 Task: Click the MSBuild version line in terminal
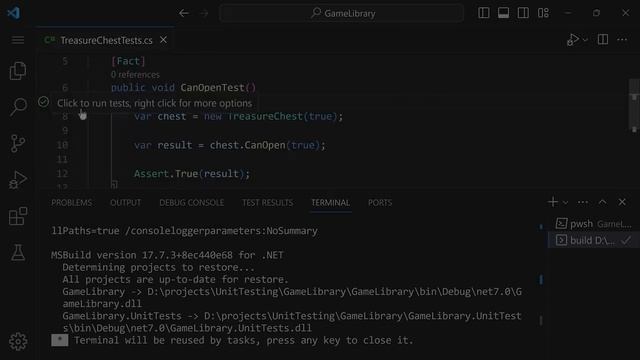click(x=167, y=256)
